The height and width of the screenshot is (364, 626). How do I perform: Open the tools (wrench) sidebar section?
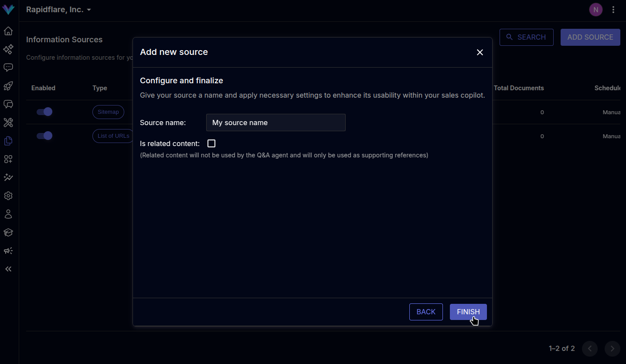[8, 122]
